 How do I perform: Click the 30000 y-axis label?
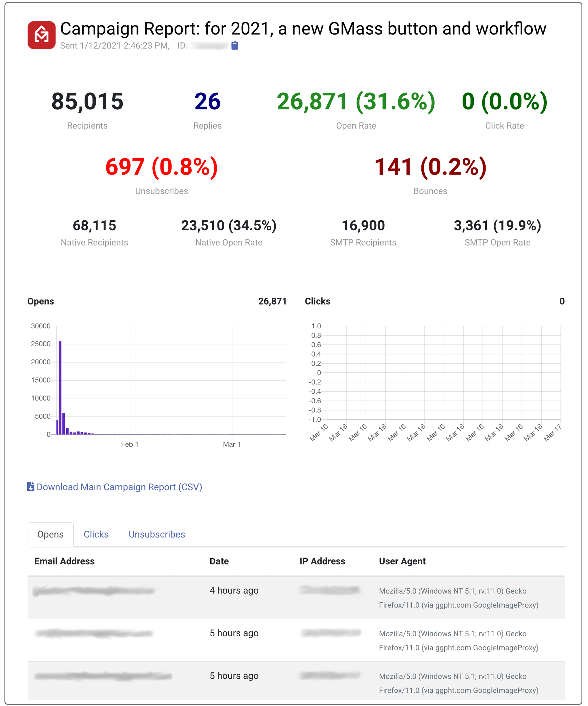click(x=41, y=326)
